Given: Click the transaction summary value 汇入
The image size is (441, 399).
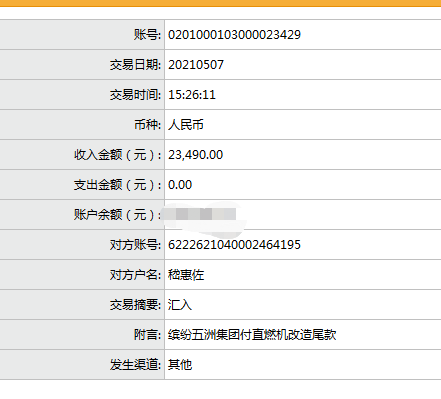Looking at the screenshot, I should (180, 305).
